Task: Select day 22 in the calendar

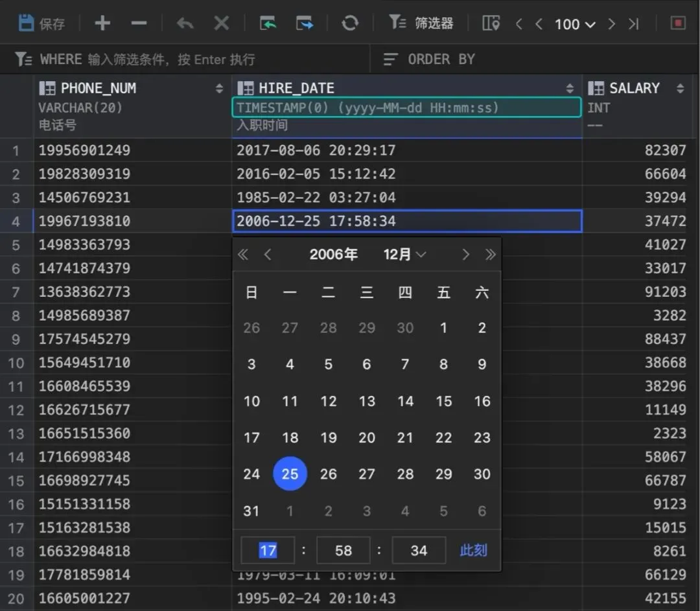Action: pyautogui.click(x=443, y=437)
